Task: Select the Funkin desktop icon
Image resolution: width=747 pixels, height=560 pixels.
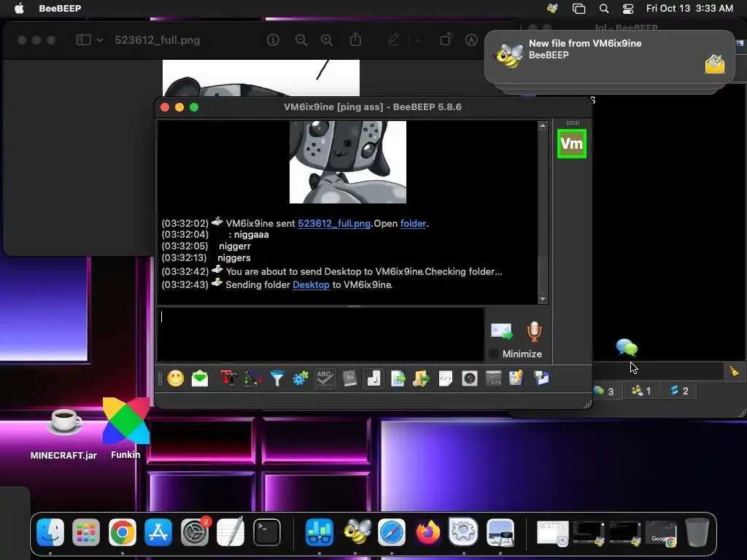Action: click(x=125, y=427)
